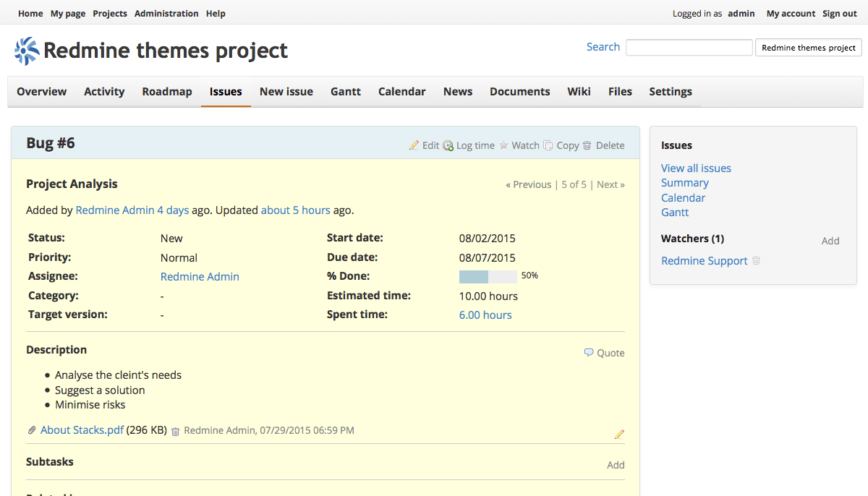
Task: Click the 10.00 hours estimated time value
Action: click(488, 296)
